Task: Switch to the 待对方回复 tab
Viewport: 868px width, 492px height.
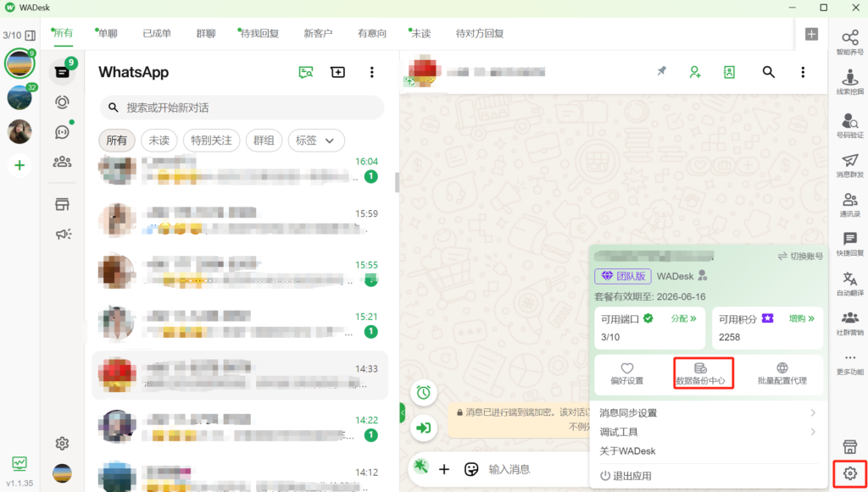Action: [480, 33]
